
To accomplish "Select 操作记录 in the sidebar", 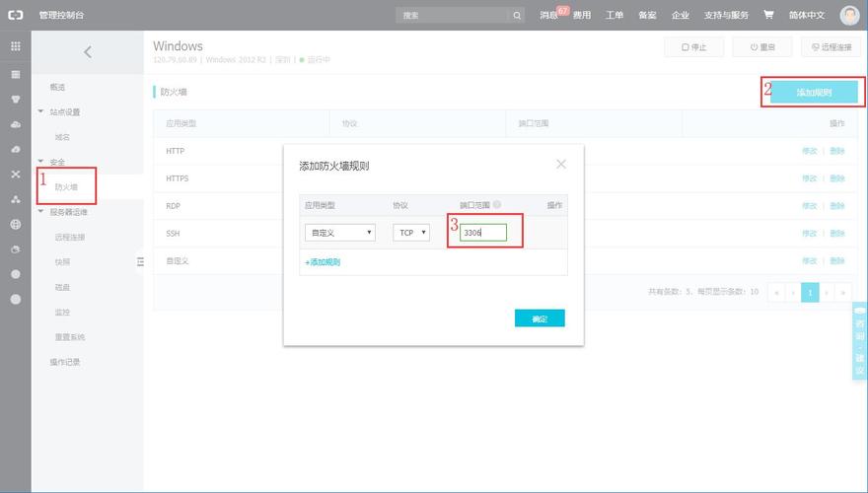I will coord(65,362).
